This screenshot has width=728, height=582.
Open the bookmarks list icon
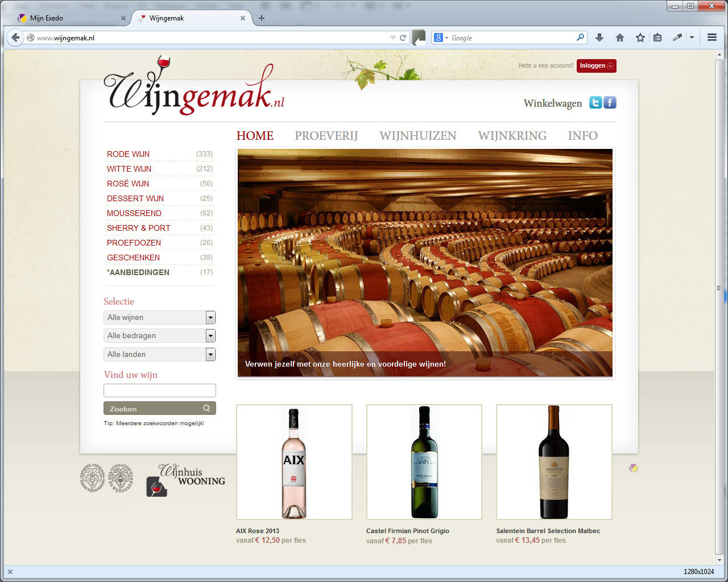[657, 38]
